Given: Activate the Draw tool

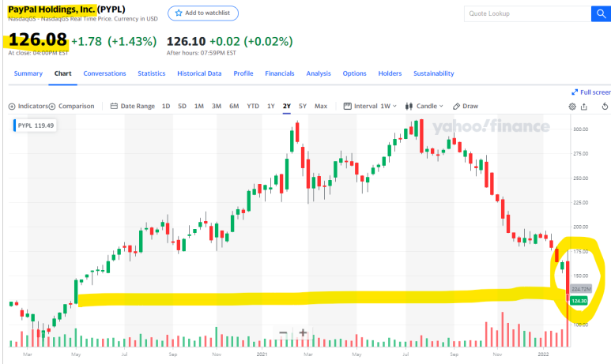Looking at the screenshot, I should pos(466,107).
